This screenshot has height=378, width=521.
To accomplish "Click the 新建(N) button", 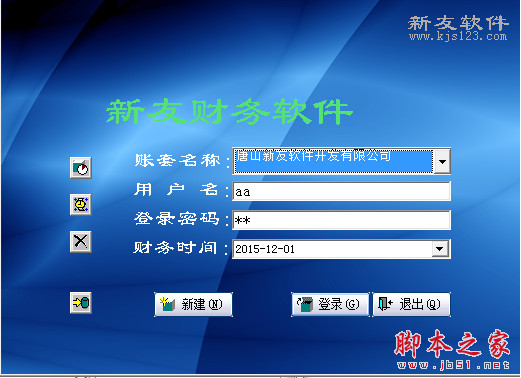I will tap(193, 304).
